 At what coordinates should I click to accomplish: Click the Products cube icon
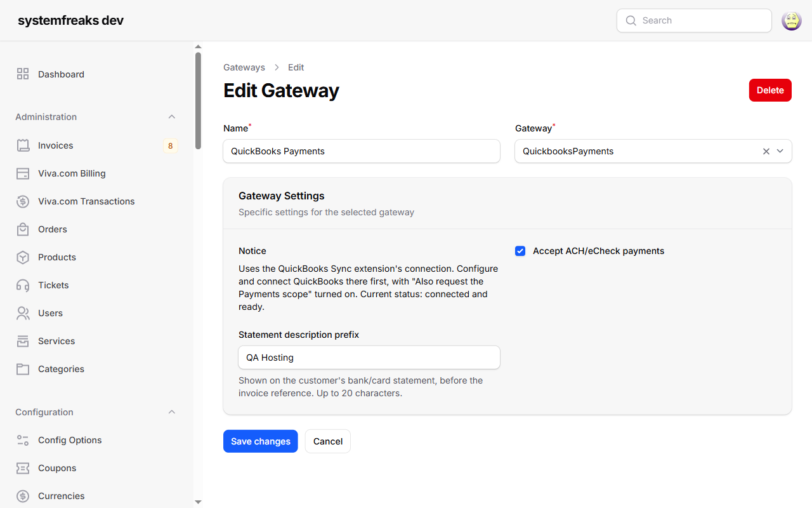click(23, 257)
